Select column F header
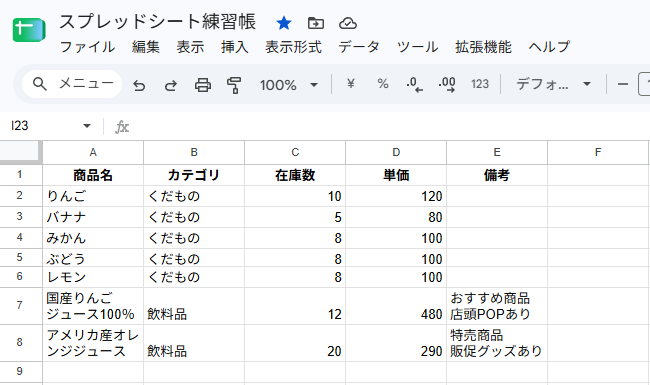 click(x=598, y=153)
